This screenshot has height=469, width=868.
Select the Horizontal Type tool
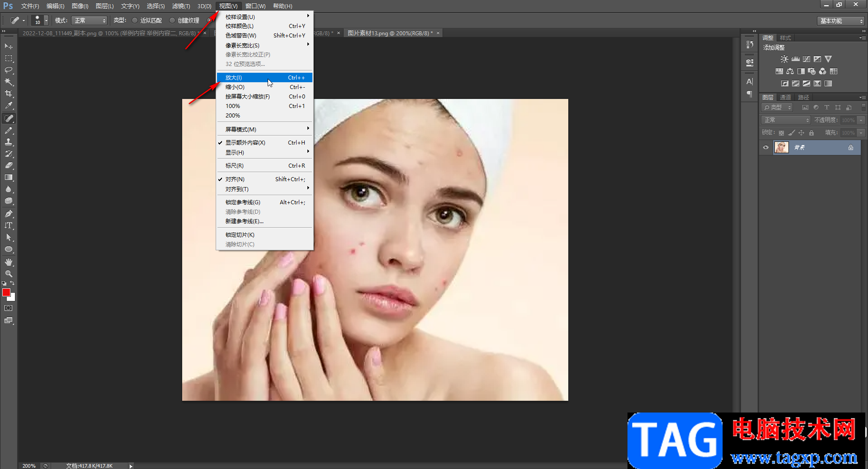pyautogui.click(x=9, y=225)
